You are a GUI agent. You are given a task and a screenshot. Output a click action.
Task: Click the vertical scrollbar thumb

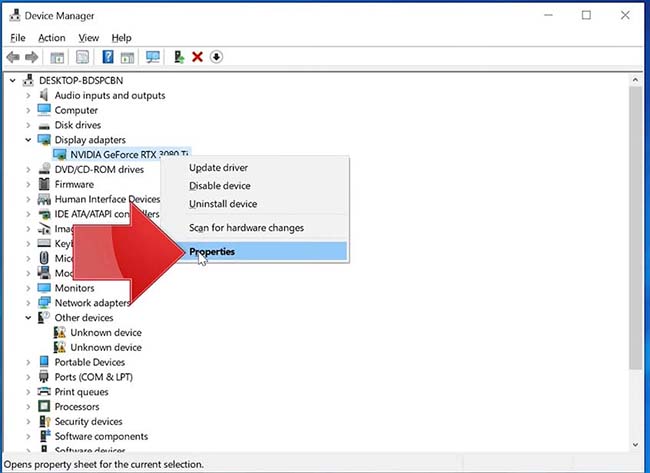pos(635,227)
